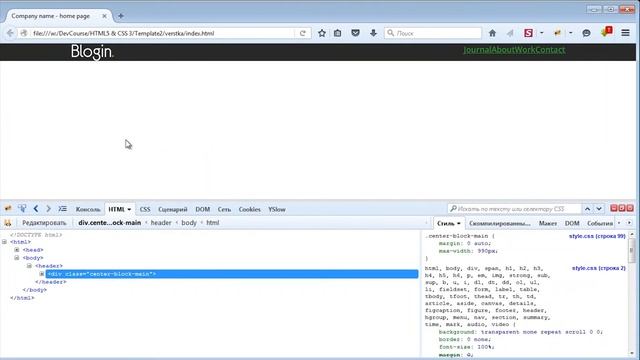
Task: Jump to next CSS search match arrow
Action: pyautogui.click(x=599, y=209)
